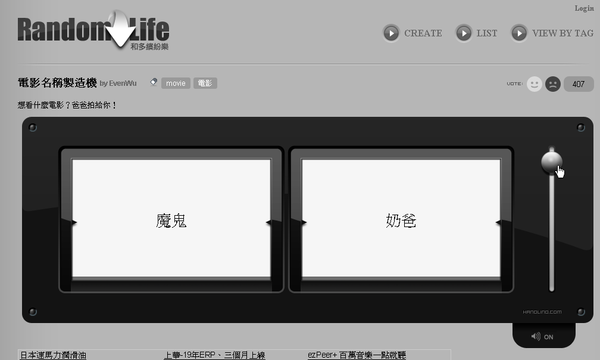Open the CREATE page
The width and height of the screenshot is (600, 360).
tap(412, 33)
